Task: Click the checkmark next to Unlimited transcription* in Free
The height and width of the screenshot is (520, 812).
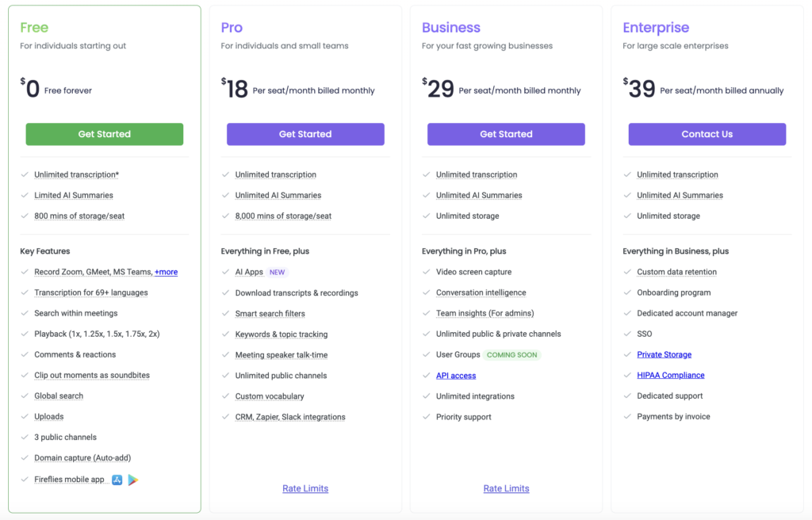Action: tap(25, 174)
